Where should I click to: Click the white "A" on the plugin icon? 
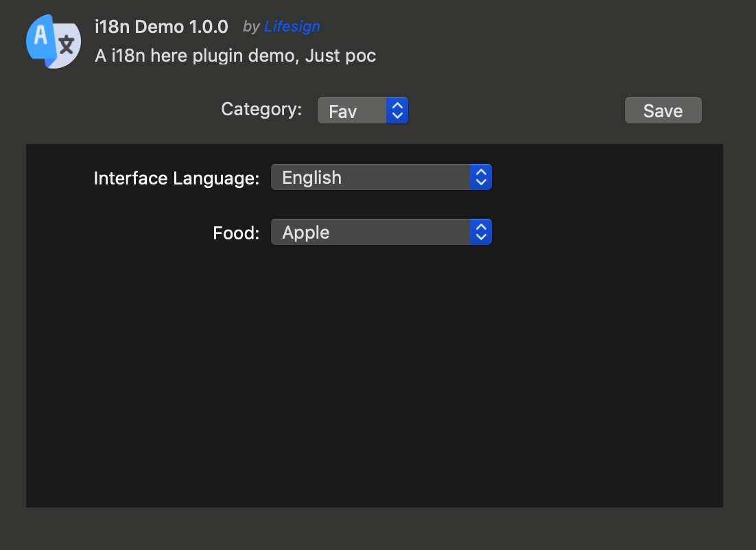click(x=41, y=36)
